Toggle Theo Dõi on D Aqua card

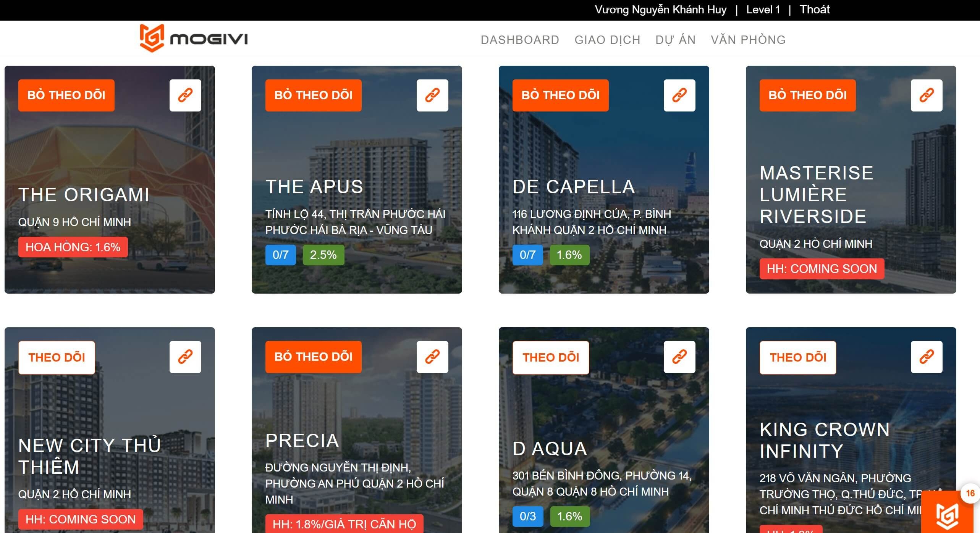[551, 357]
